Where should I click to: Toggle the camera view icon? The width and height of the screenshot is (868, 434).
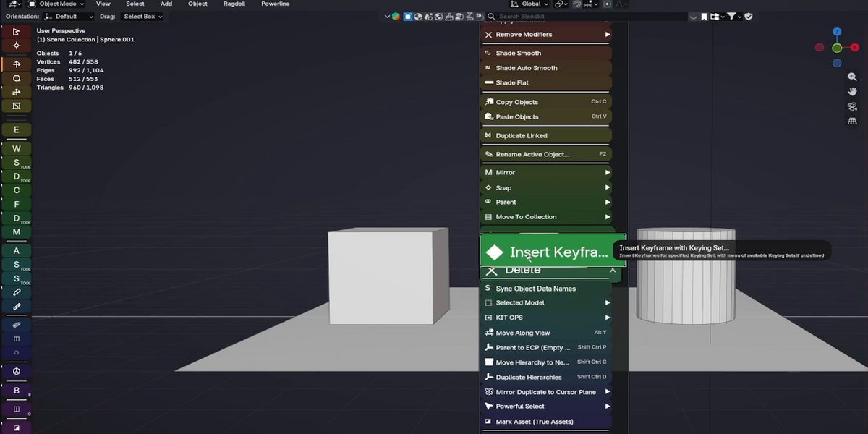click(853, 106)
